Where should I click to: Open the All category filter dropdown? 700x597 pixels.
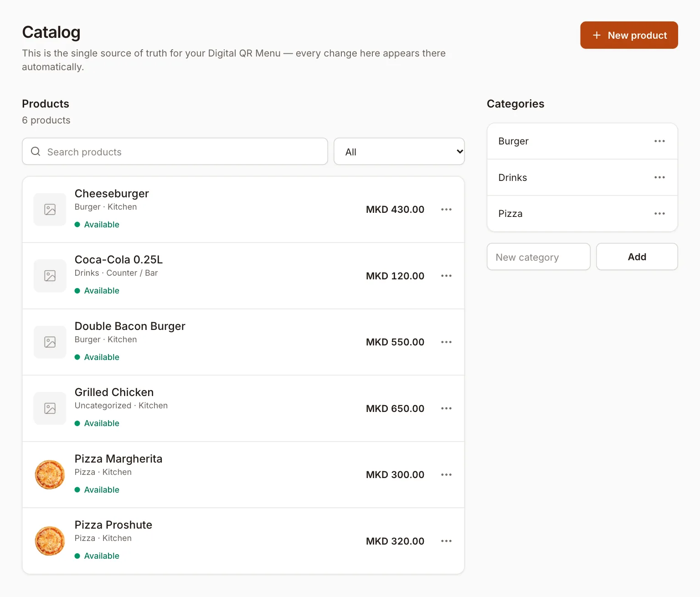point(399,151)
